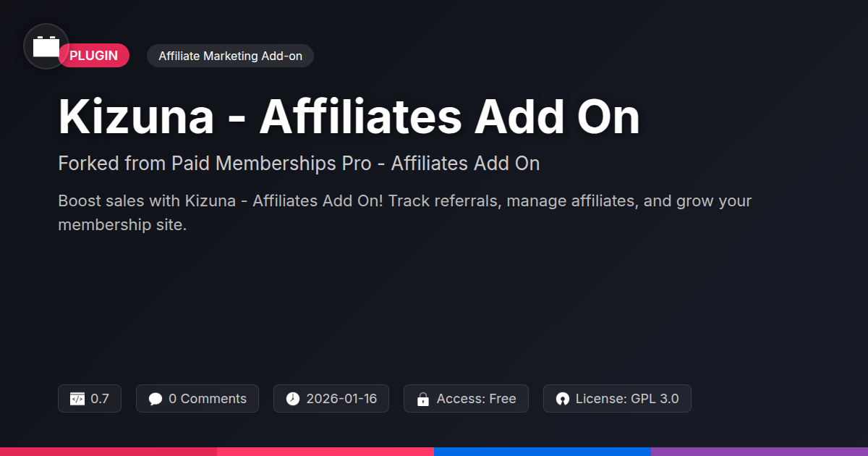Click the Boost sales description paragraph
The image size is (868, 456).
[405, 213]
